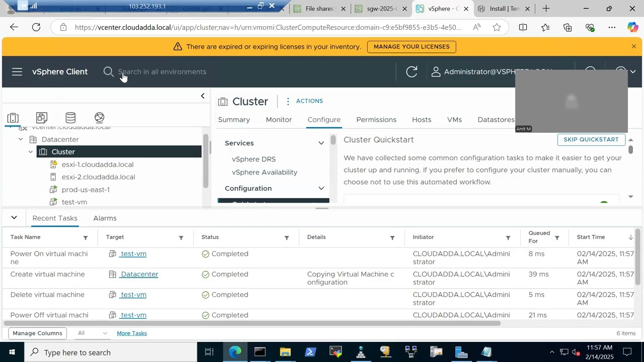Open the browser favorites list icon
The image size is (644, 362).
coord(545,27)
